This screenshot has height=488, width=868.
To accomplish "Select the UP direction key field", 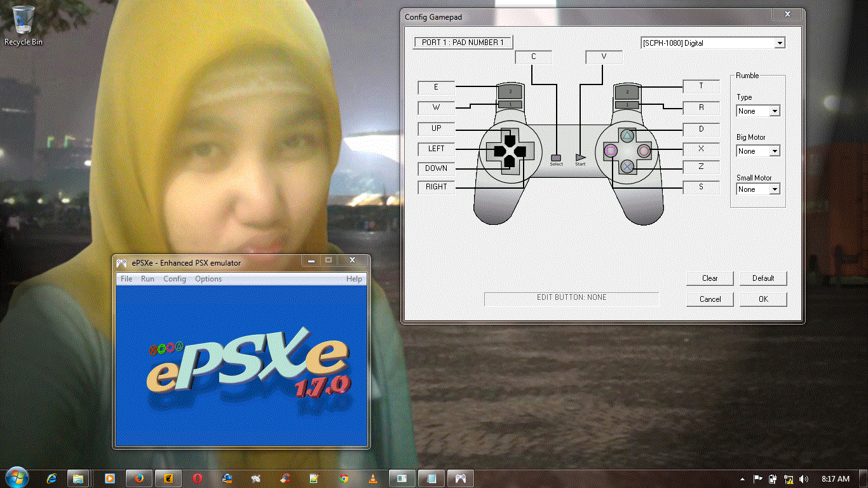I will (437, 128).
